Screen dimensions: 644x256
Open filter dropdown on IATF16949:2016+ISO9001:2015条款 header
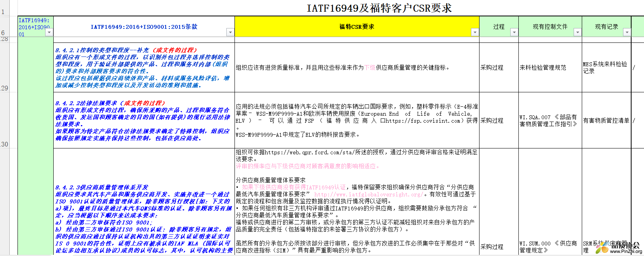[230, 32]
